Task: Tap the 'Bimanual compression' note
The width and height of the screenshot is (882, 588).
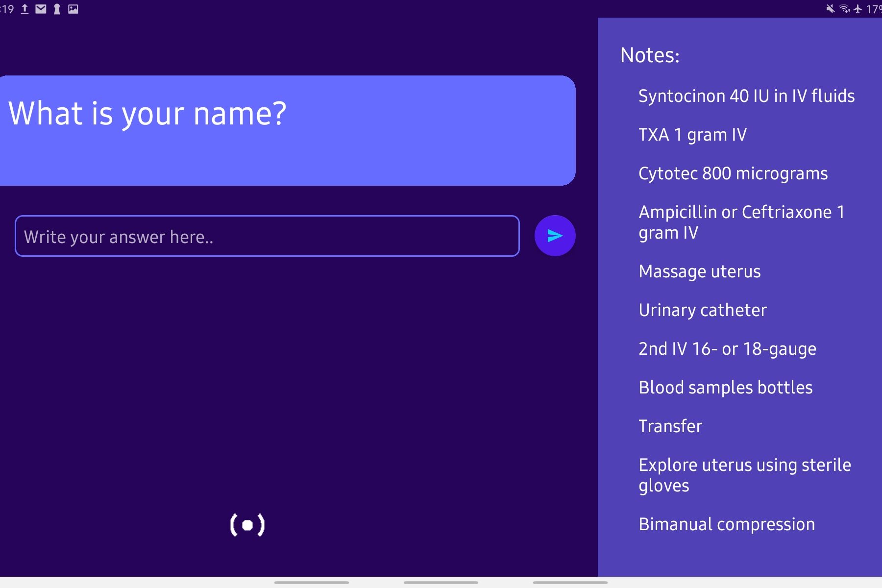Action: tap(727, 524)
